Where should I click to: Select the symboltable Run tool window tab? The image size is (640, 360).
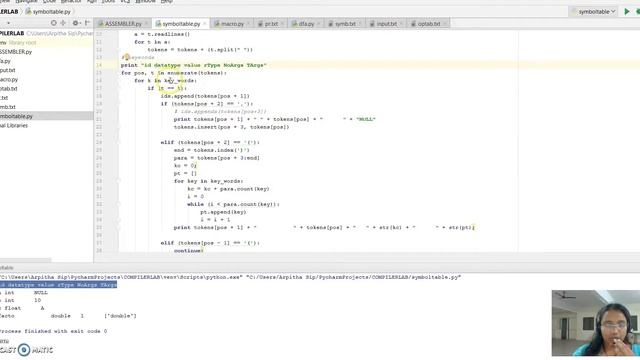[7, 268]
